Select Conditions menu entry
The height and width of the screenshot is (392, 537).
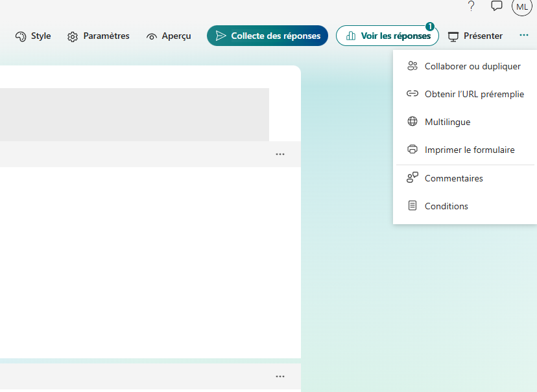point(446,206)
